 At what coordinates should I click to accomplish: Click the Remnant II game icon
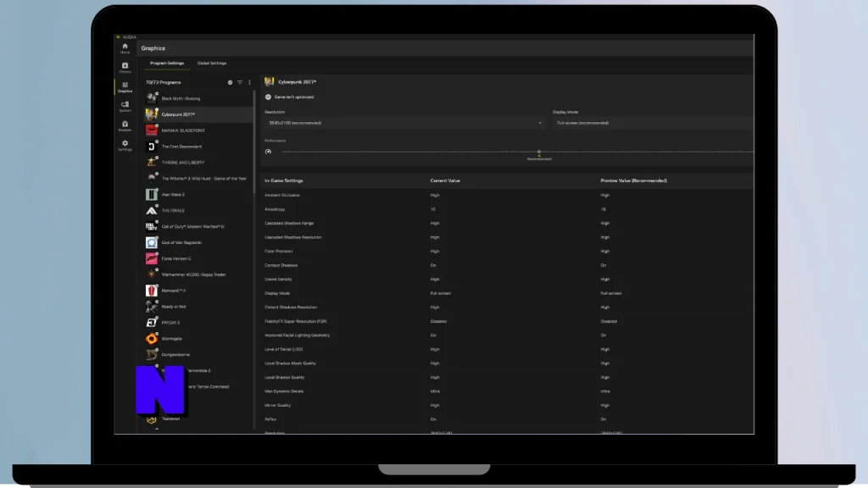pyautogui.click(x=151, y=291)
